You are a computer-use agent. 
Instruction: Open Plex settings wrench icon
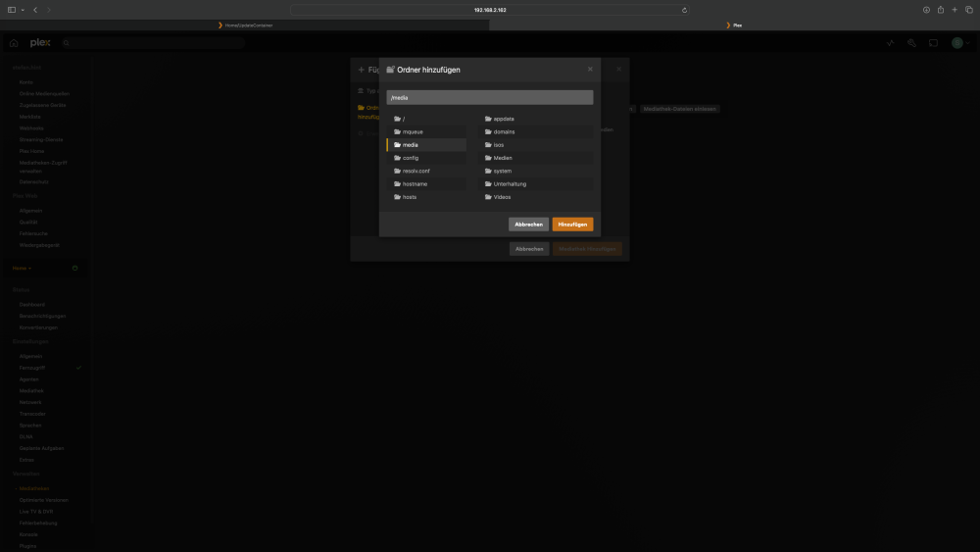(911, 42)
